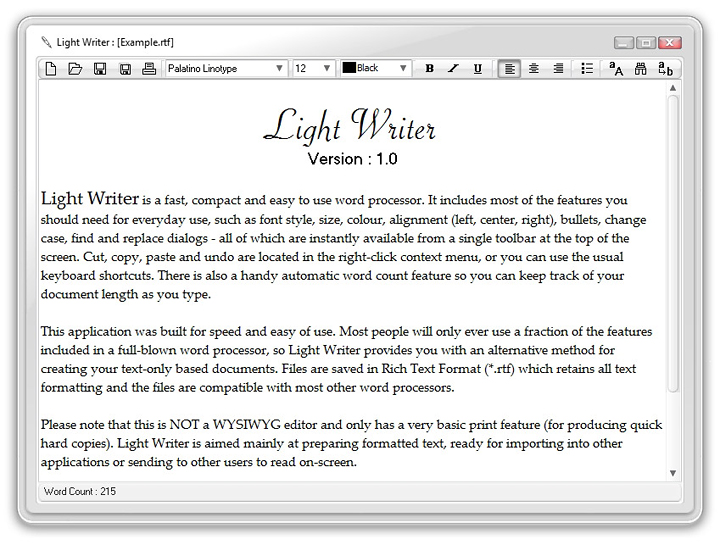Image resolution: width=720 pixels, height=545 pixels.
Task: Toggle italic formatting
Action: tap(453, 69)
